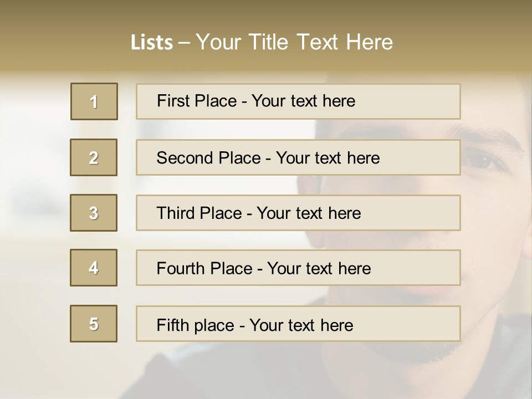Select the Fourth Place text bar
532x399 pixels.
[298, 268]
